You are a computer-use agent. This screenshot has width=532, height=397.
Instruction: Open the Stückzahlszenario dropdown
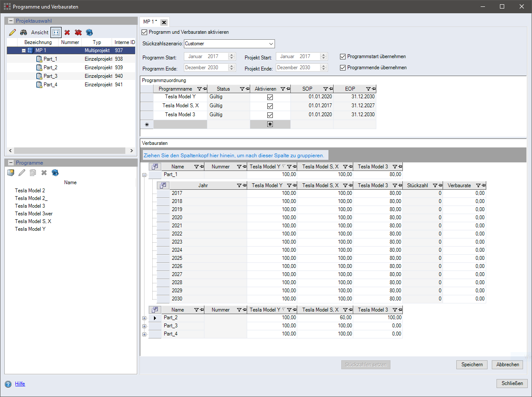point(271,44)
